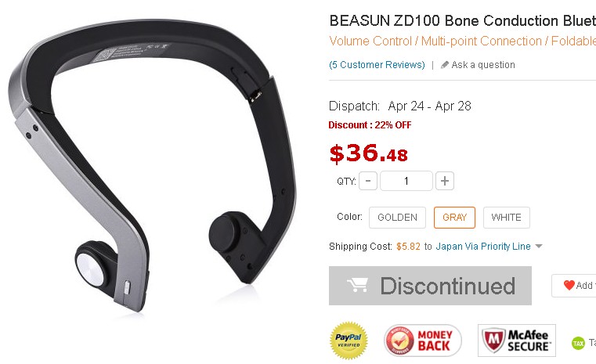Click the red heart favorites icon
This screenshot has width=596, height=364.
point(569,285)
